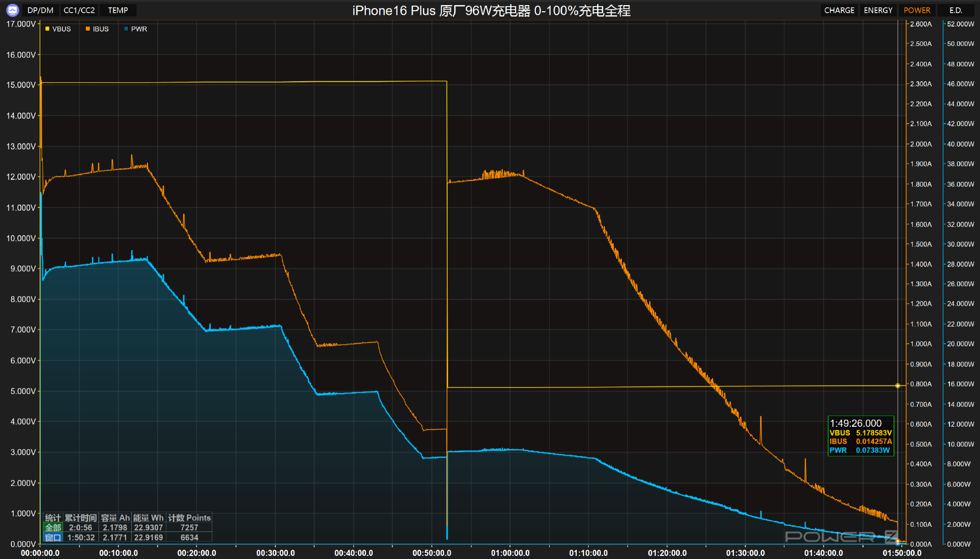The height and width of the screenshot is (559, 980).
Task: Click the 22.9307 energy value
Action: 149,528
